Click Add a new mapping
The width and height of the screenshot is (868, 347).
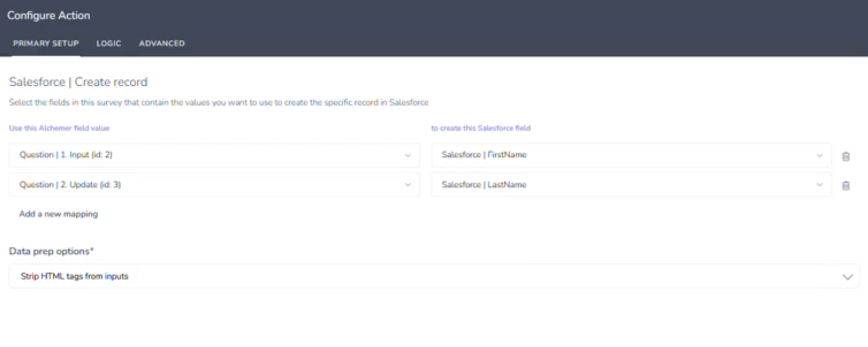[59, 214]
